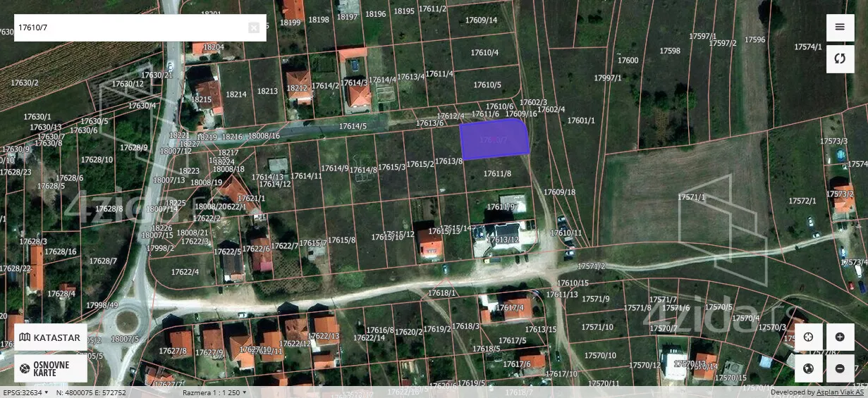Clear the search box with the X
The width and height of the screenshot is (868, 398).
[254, 28]
